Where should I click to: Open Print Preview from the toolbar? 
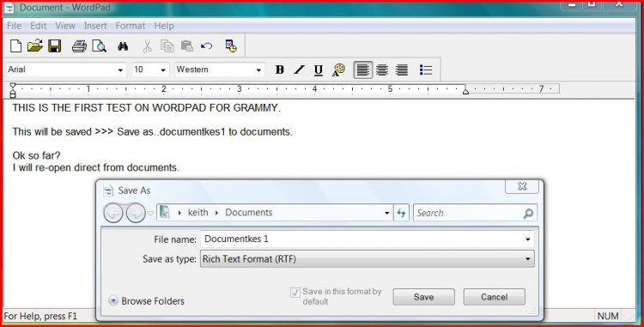click(99, 46)
